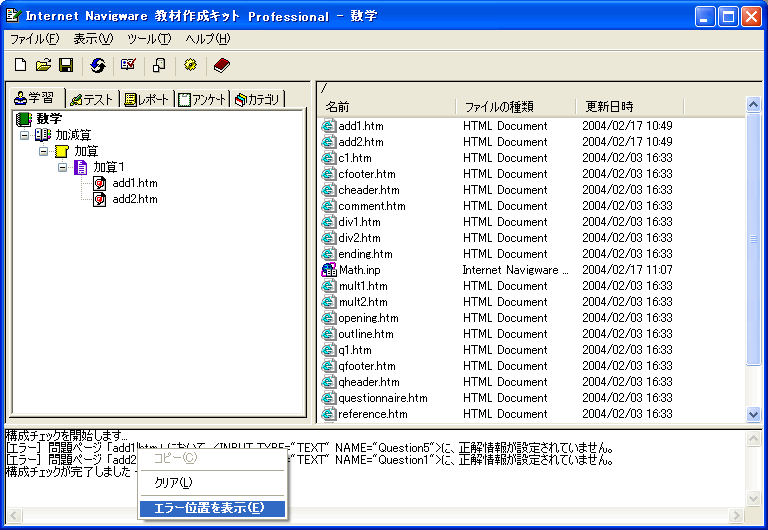Switch to the カテゴリ tab

pos(257,99)
